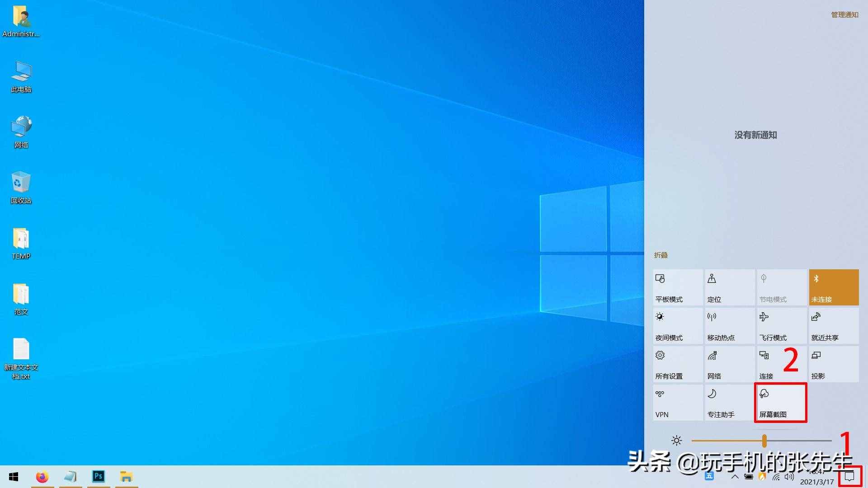The height and width of the screenshot is (488, 868).
Task: Open the volume tray icon
Action: click(789, 477)
